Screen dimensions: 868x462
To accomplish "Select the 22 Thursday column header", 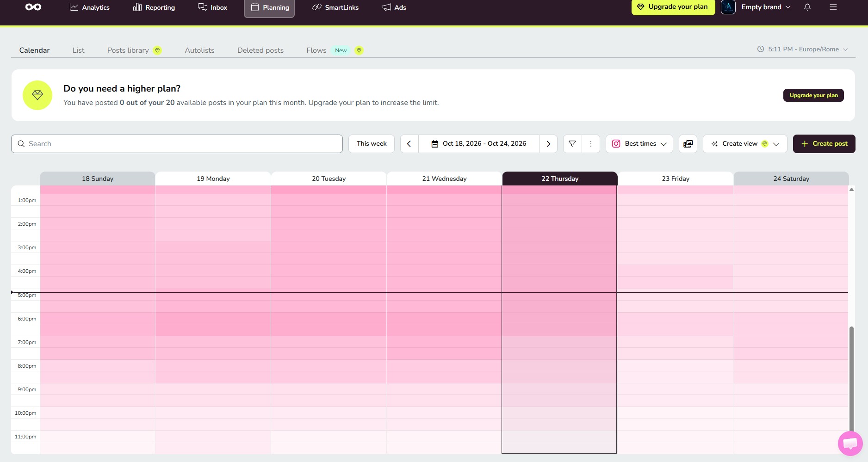I will pos(560,179).
